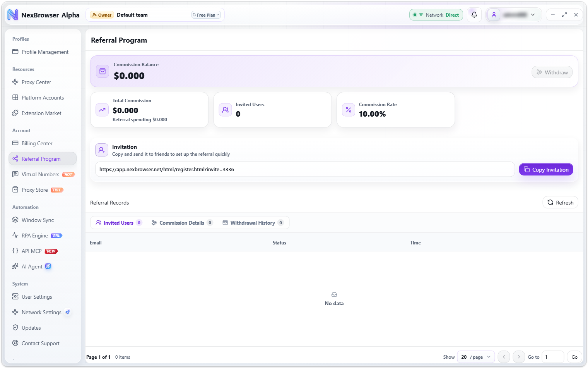Viewport: 588px width, 368px height.
Task: Expand the Free Plan dropdown
Action: tap(206, 15)
